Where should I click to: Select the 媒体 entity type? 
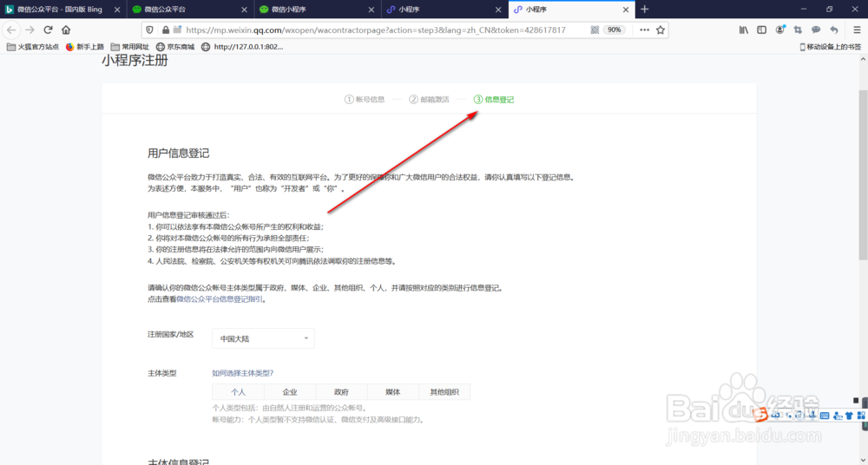point(393,392)
